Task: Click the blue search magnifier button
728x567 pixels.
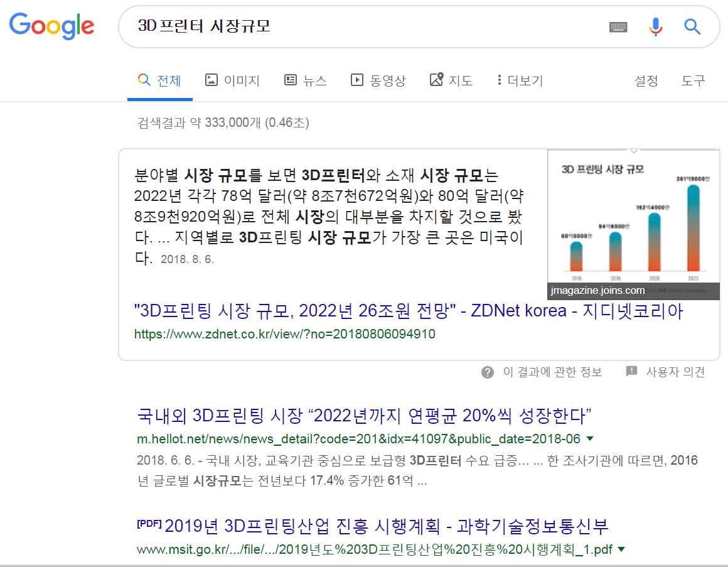Action: (x=692, y=27)
